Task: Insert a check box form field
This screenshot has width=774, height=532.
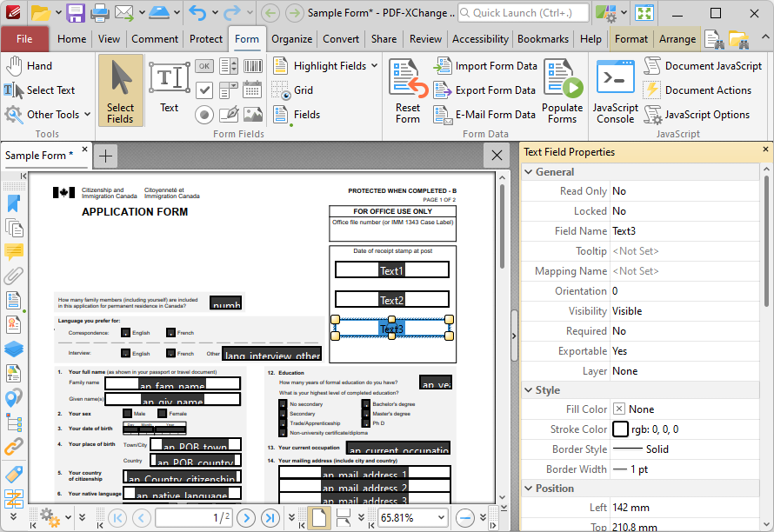Action: tap(204, 90)
